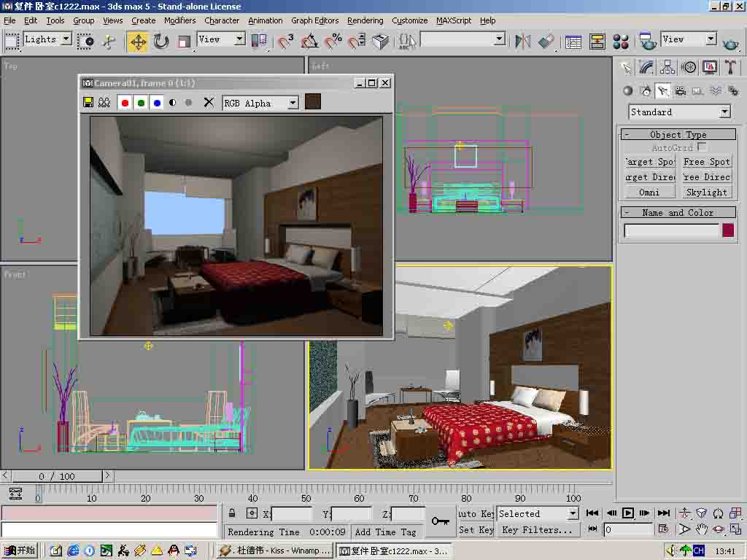Screen dimensions: 747x560
Task: Open the Modifiers menu
Action: pyautogui.click(x=179, y=20)
